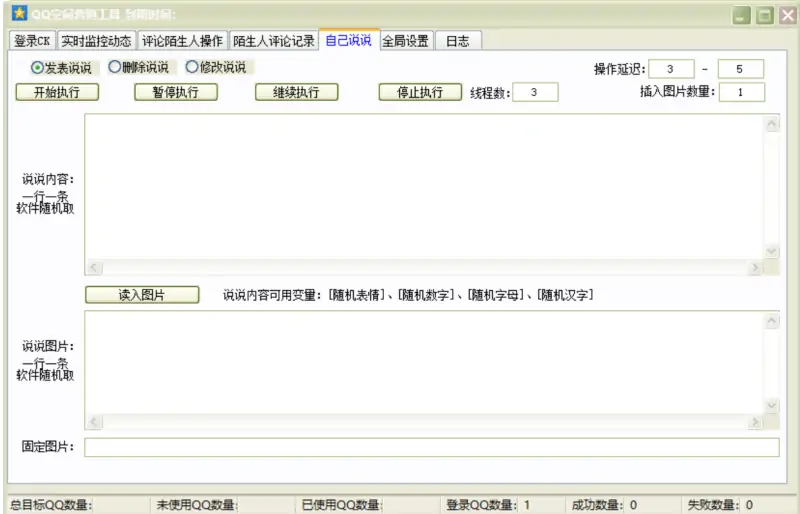Click the 失败数量 status entry
The height and width of the screenshot is (514, 800).
tap(720, 505)
